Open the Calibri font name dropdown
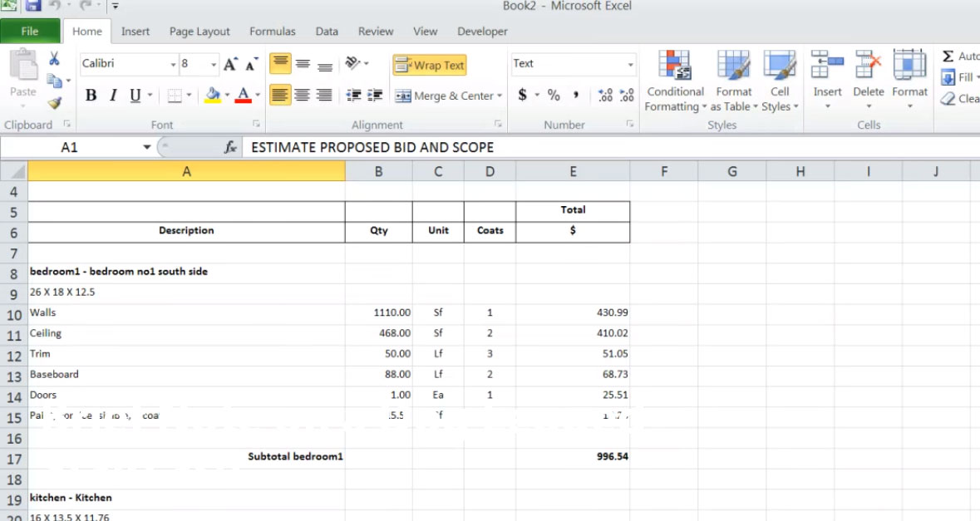 coord(173,64)
